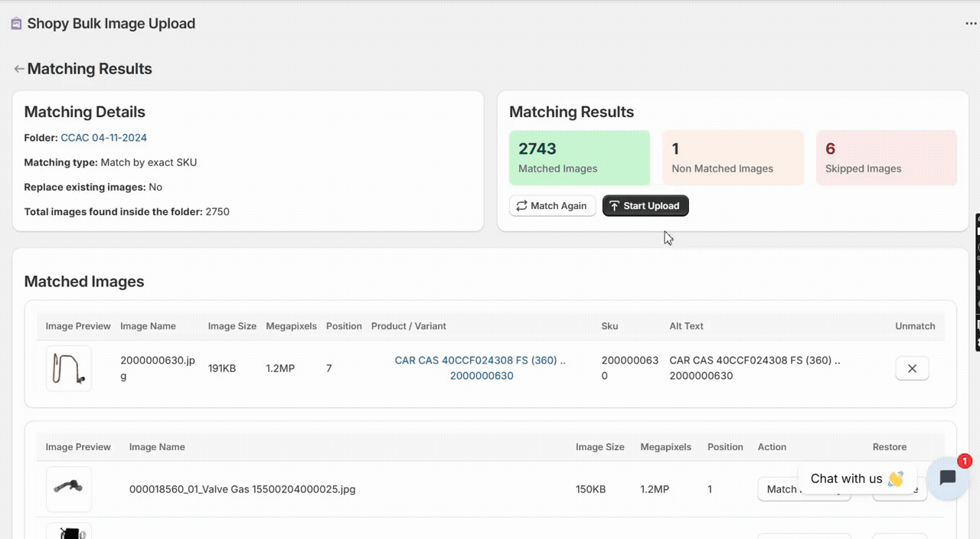Image resolution: width=980 pixels, height=539 pixels.
Task: Select the Non Matched Images card
Action: click(733, 158)
